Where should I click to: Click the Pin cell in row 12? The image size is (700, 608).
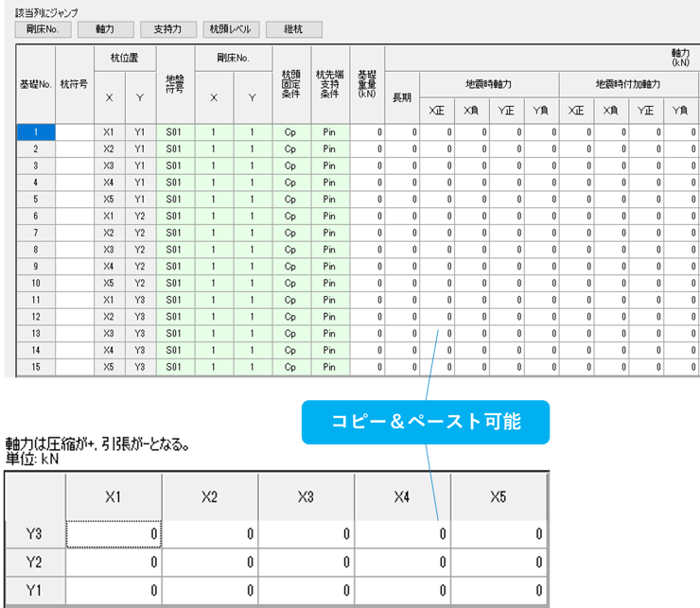pyautogui.click(x=330, y=317)
